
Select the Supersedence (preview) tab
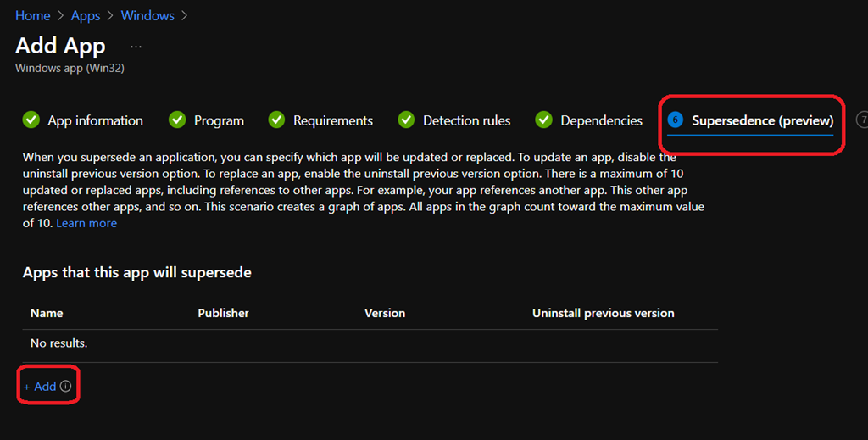coord(762,120)
